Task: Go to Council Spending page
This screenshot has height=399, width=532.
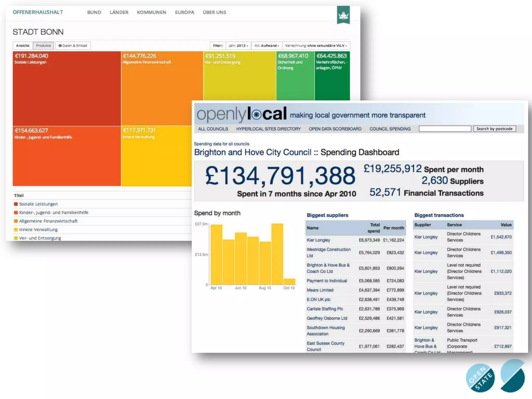Action: pyautogui.click(x=390, y=129)
